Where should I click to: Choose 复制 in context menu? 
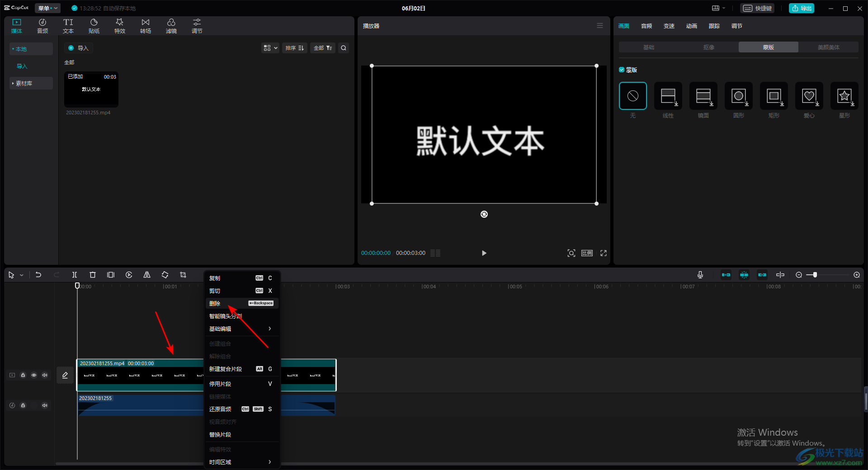pyautogui.click(x=242, y=278)
